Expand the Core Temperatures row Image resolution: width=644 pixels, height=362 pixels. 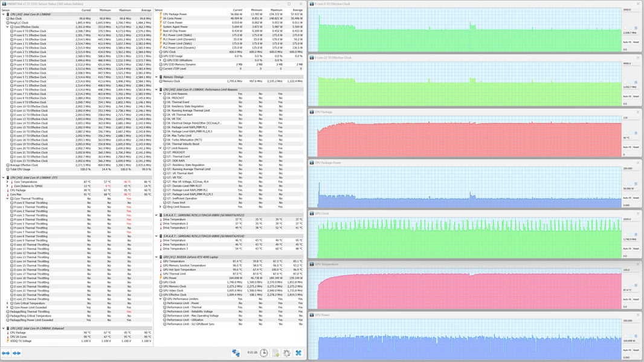pos(7,182)
